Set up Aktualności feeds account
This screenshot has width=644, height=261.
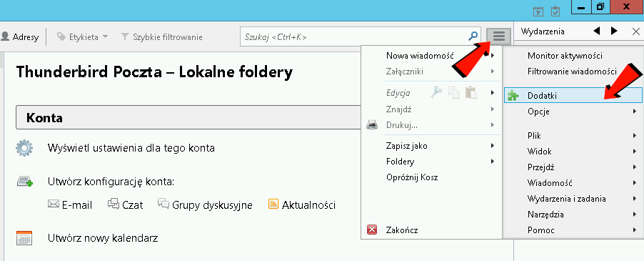click(308, 205)
